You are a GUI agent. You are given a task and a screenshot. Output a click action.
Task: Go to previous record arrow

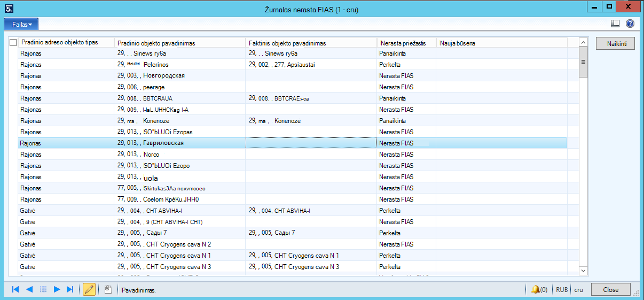[x=29, y=289]
